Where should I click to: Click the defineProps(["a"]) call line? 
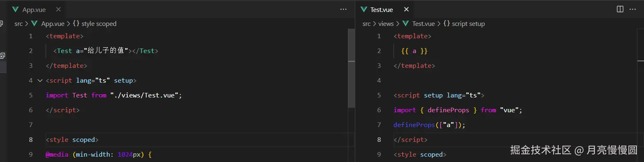430,125
